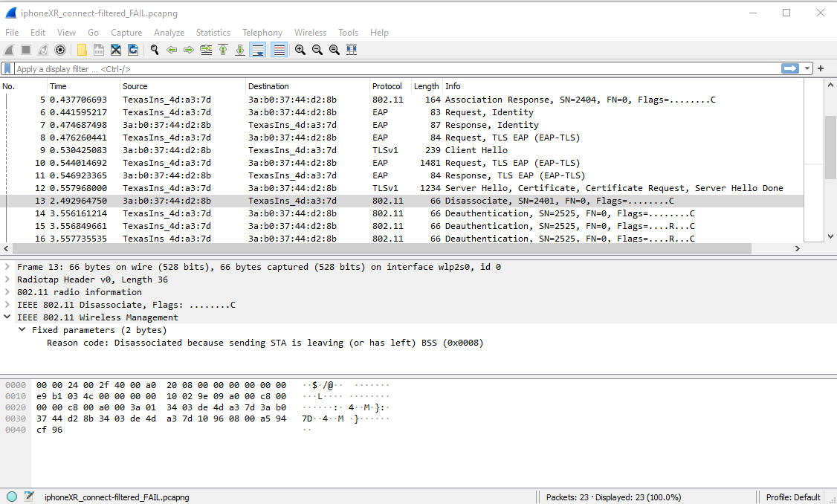Go to the first packet

[223, 50]
